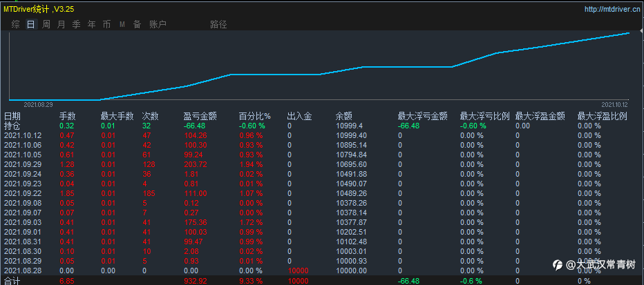The image size is (644, 285).
Task: Click the MTDriver统计 V3.25 title
Action: (x=39, y=9)
